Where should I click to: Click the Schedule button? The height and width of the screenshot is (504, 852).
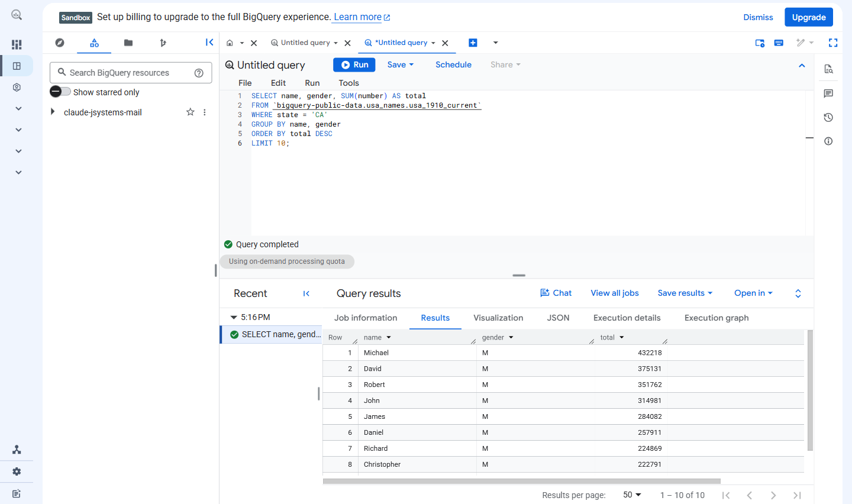[453, 64]
